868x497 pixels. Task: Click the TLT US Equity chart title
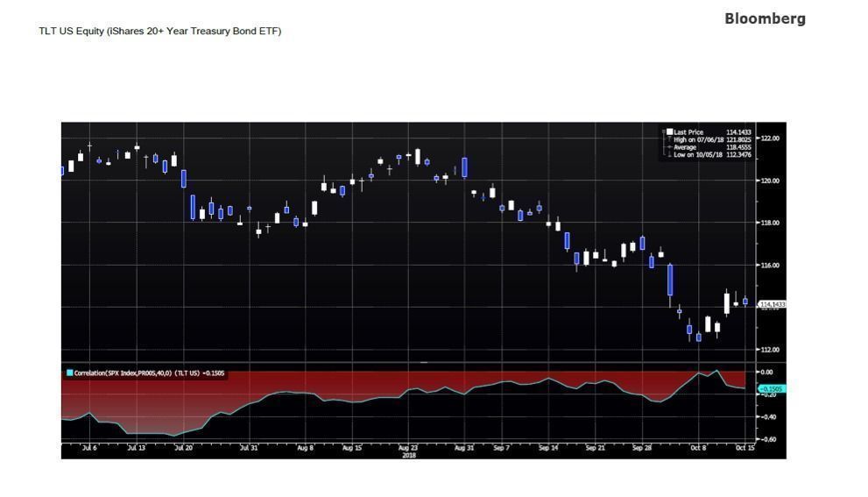(159, 32)
